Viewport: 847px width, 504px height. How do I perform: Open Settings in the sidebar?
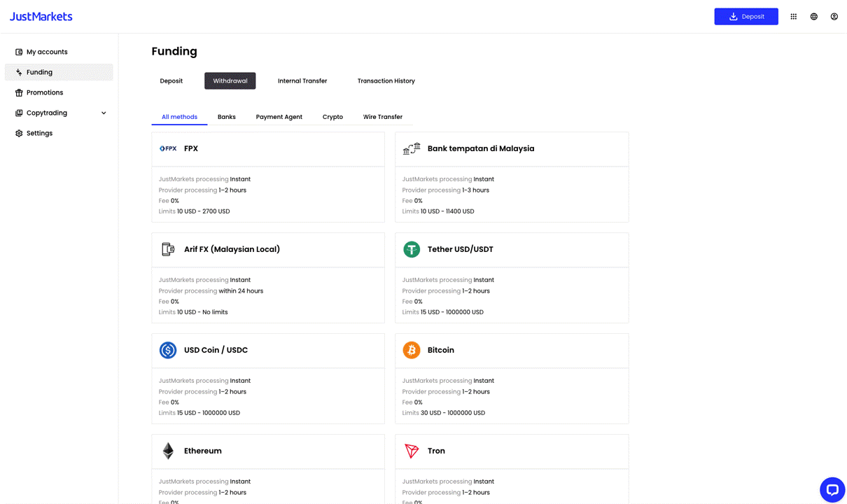(x=39, y=133)
